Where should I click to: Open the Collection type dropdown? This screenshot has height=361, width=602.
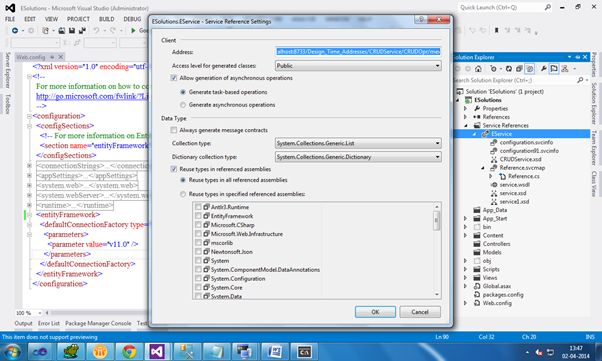pyautogui.click(x=358, y=143)
